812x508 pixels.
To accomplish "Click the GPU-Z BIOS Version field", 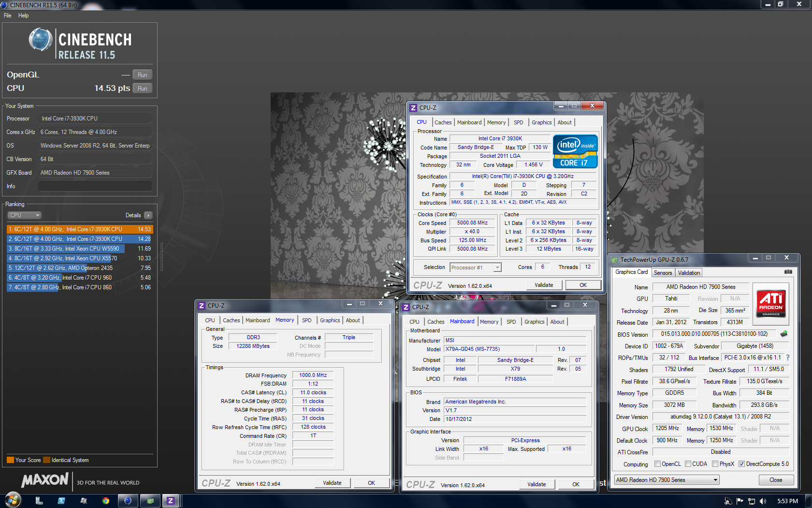I will 714,334.
